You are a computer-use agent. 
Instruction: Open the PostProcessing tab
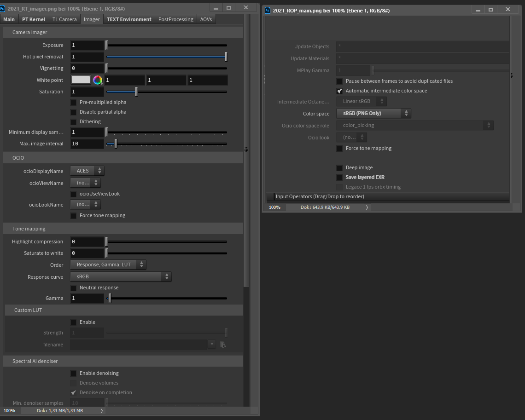176,19
